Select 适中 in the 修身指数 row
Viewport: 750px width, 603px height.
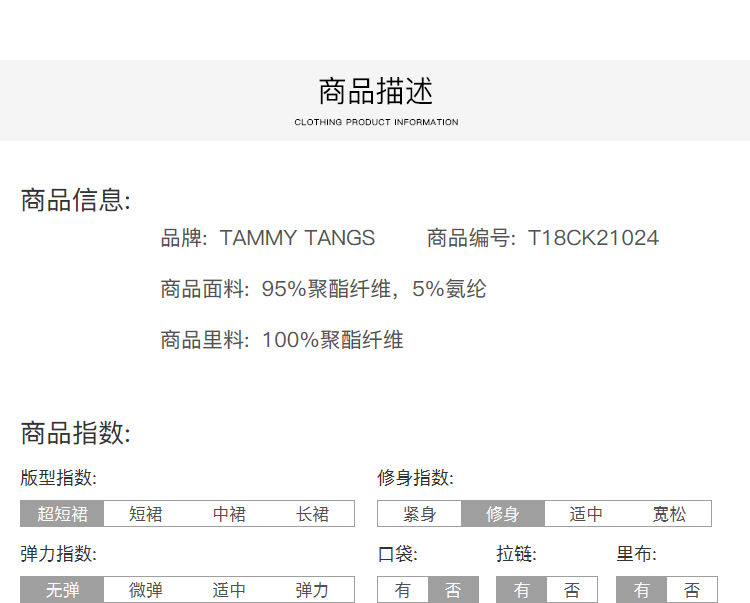[x=586, y=514]
